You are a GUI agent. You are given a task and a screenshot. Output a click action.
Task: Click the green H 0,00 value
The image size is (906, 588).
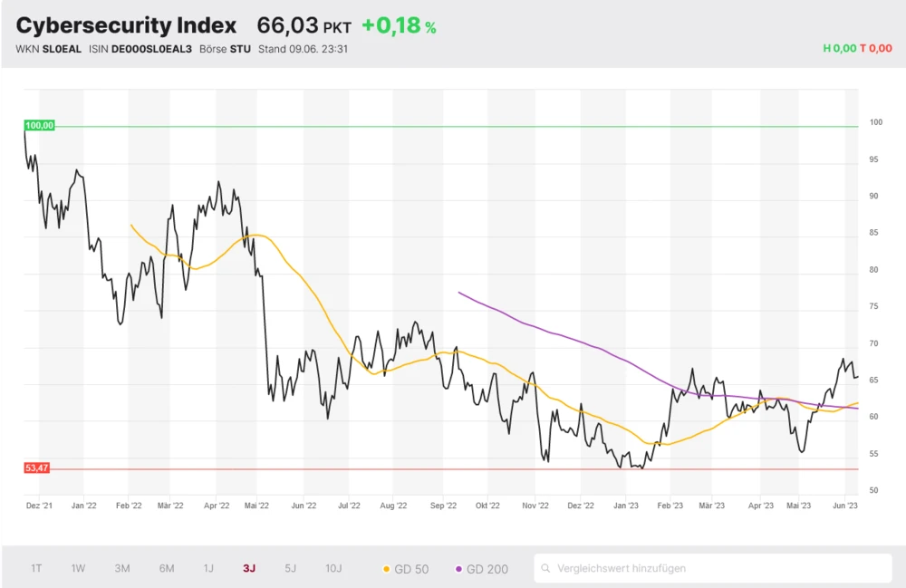point(839,49)
